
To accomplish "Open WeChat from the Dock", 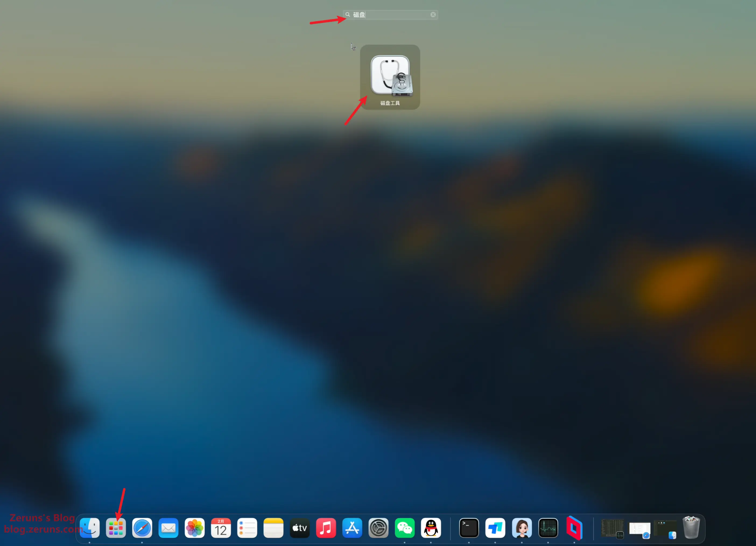I will coord(405,528).
